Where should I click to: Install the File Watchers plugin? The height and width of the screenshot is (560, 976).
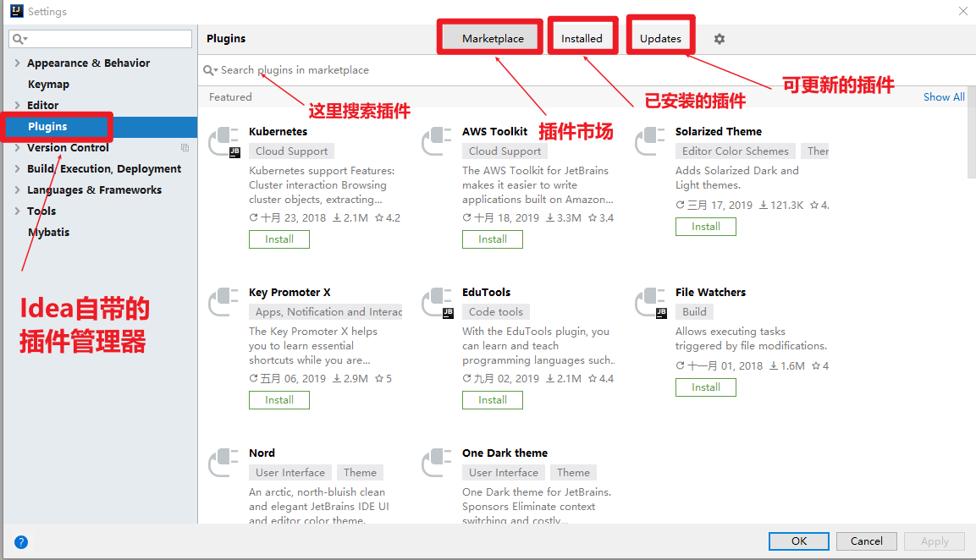[706, 387]
